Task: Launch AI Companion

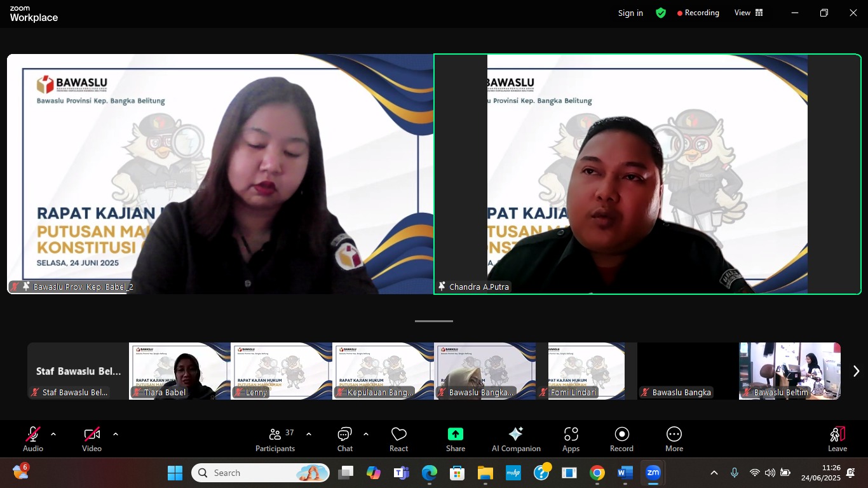Action: [515, 438]
